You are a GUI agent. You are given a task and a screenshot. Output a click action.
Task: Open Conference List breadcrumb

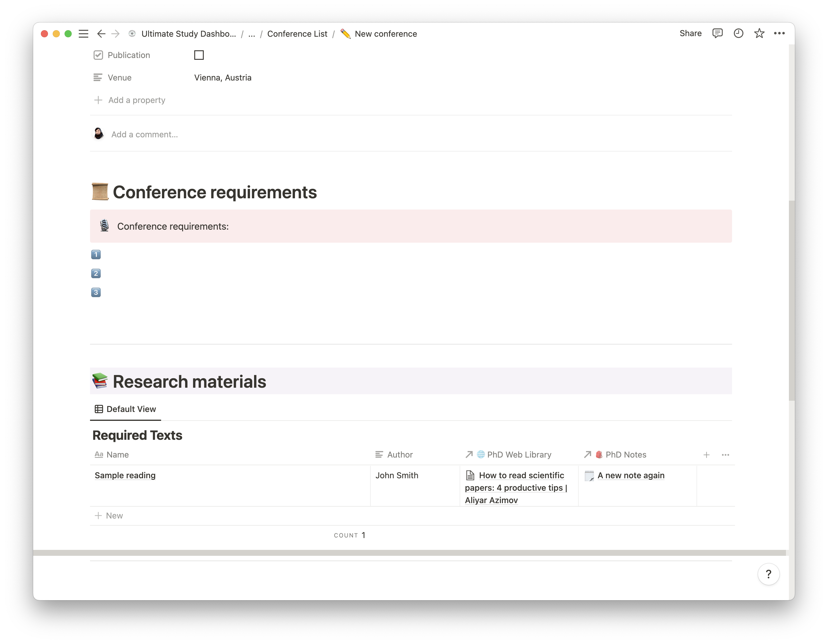coord(297,34)
